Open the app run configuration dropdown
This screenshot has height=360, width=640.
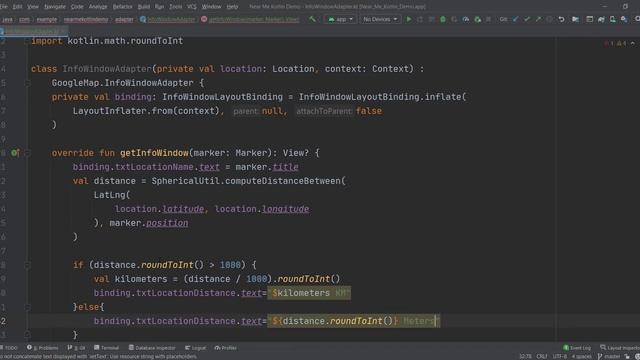341,19
